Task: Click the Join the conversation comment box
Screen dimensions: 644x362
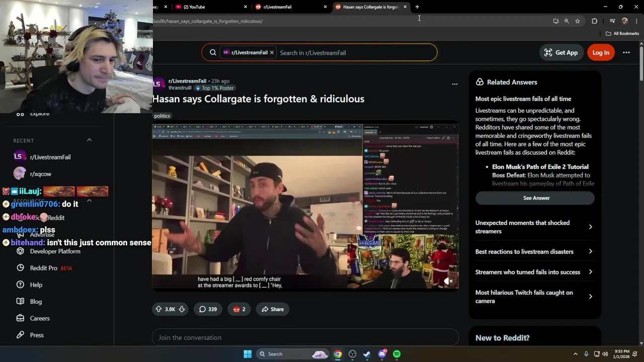Action: point(305,337)
